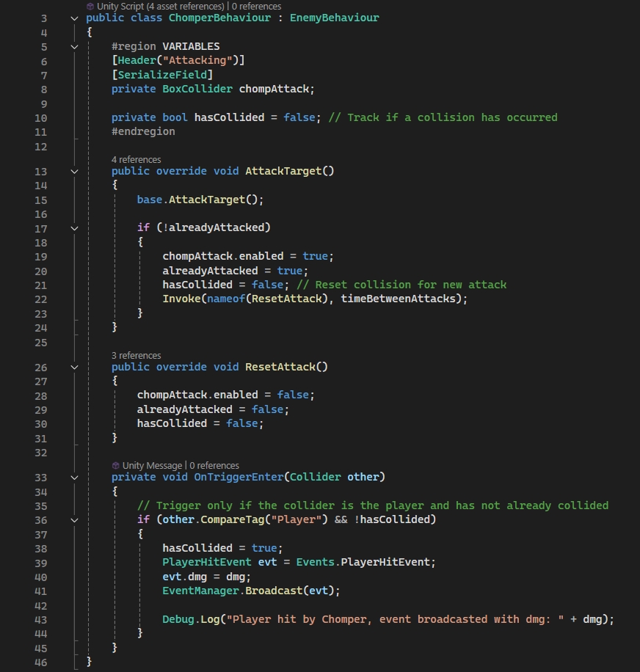Click comment 'Reset collision for new attack'
640x672 pixels.
(401, 285)
